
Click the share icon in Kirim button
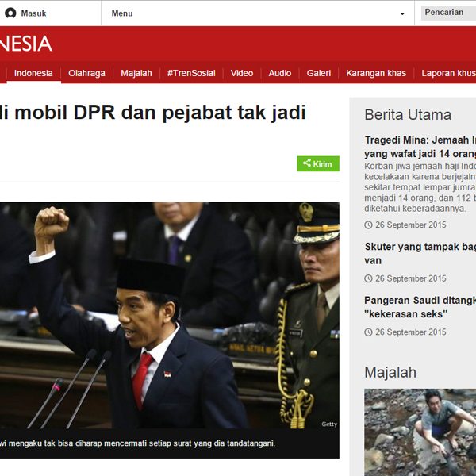(307, 163)
